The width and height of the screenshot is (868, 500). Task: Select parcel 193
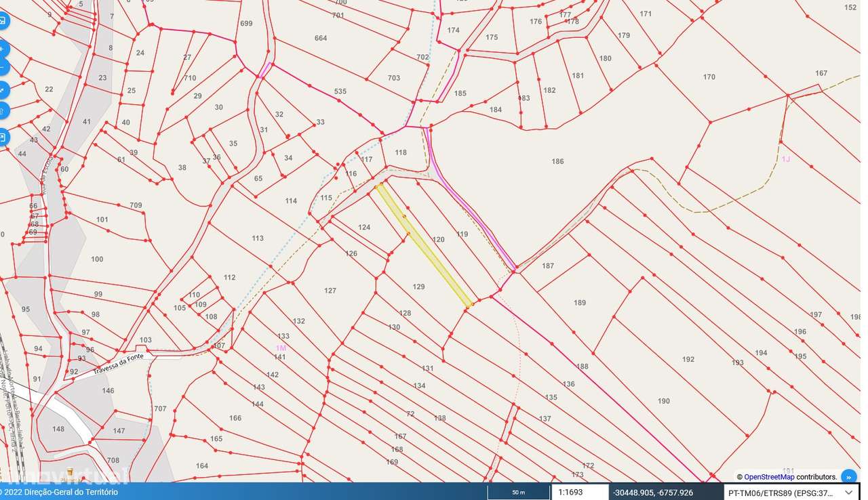[738, 362]
